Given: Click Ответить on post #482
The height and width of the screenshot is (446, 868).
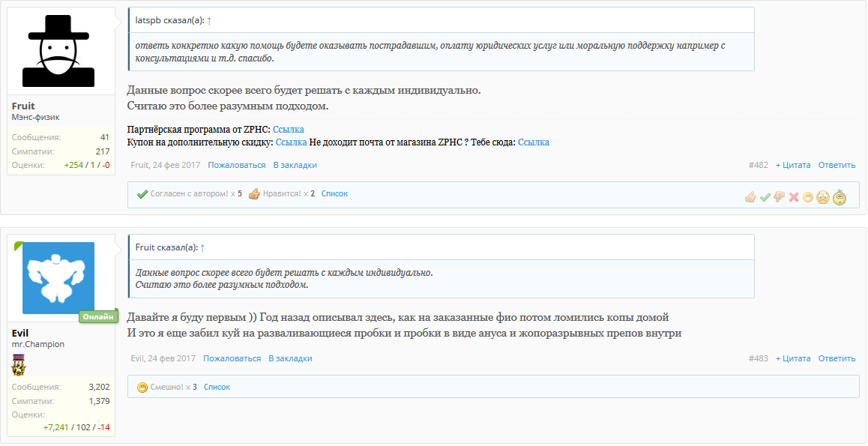Looking at the screenshot, I should click(837, 165).
